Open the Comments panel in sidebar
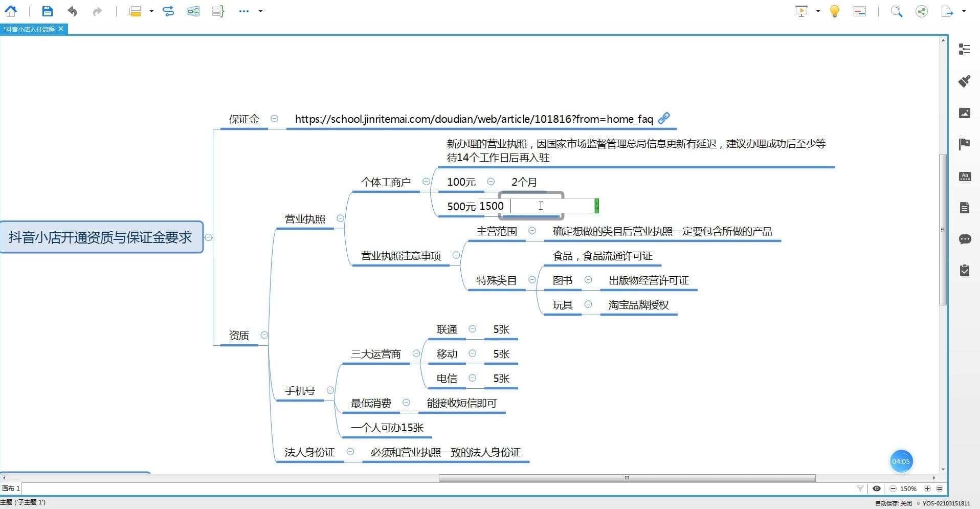The image size is (980, 509). coord(964,239)
